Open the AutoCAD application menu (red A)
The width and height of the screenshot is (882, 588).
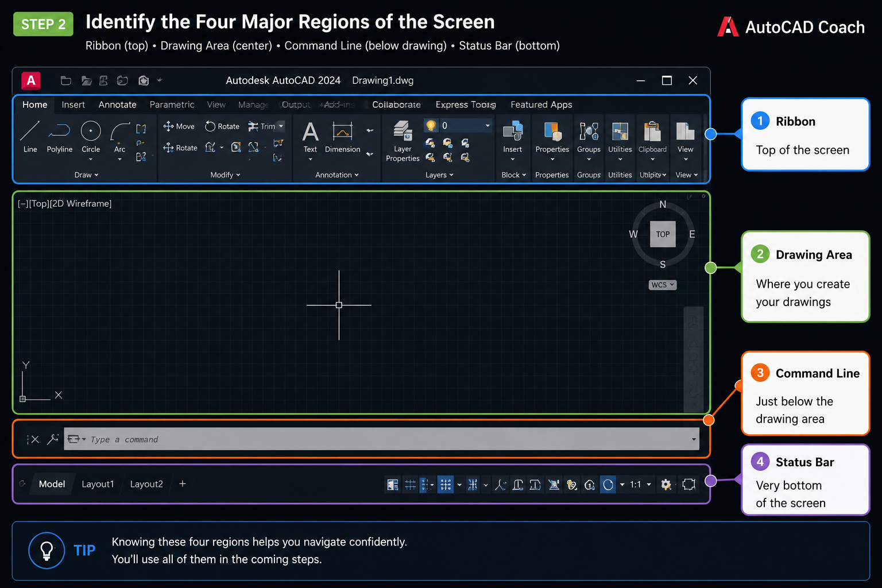[x=31, y=80]
